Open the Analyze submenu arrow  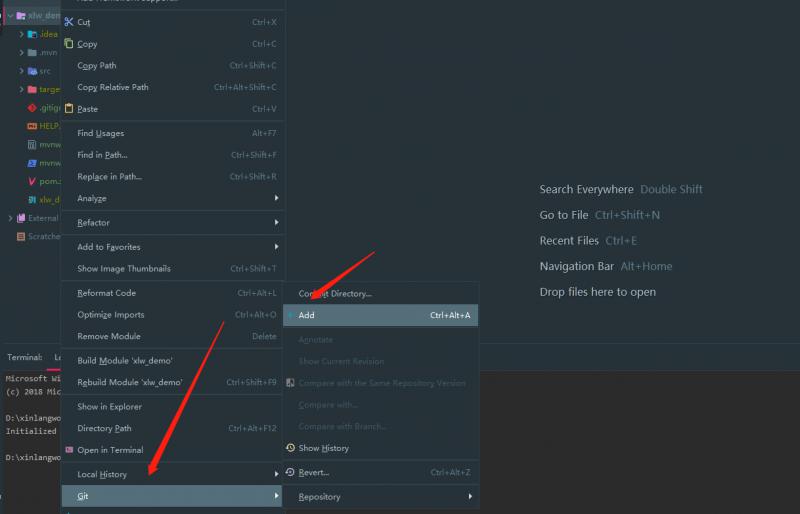coord(276,198)
